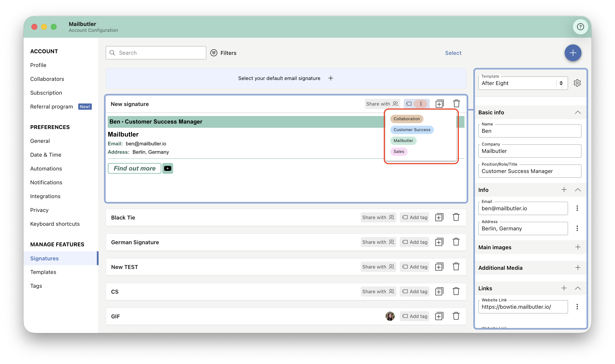This screenshot has height=364, width=615.
Task: Click the blue plus button to add signature
Action: click(x=573, y=53)
